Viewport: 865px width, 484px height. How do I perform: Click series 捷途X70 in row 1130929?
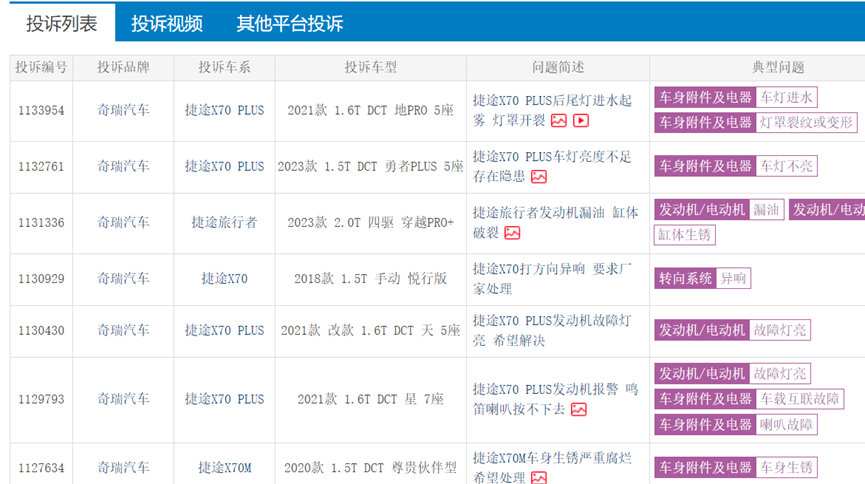tap(225, 279)
